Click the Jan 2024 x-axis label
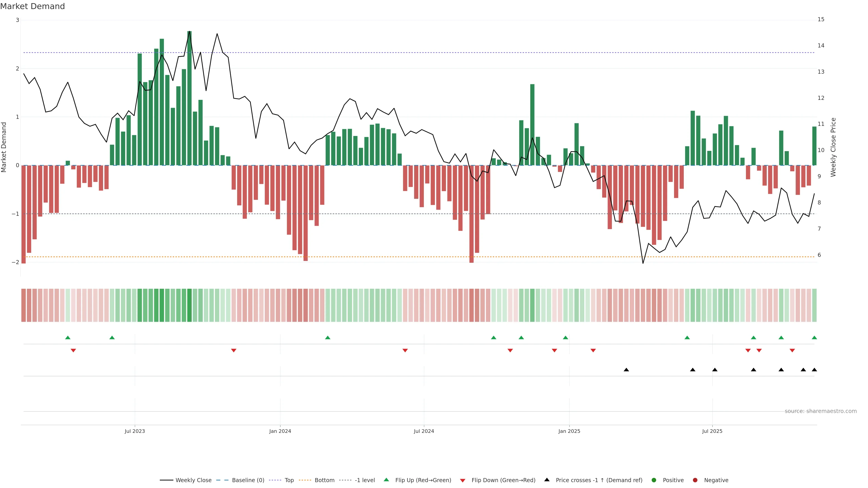This screenshot has width=868, height=488. (280, 432)
